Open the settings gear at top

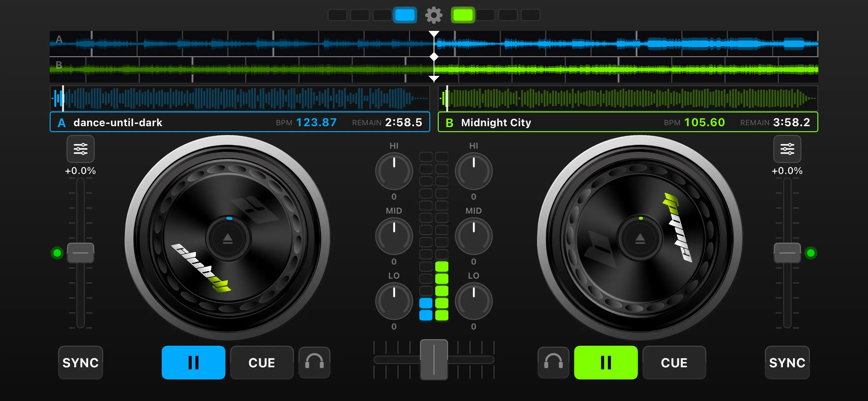tap(433, 15)
